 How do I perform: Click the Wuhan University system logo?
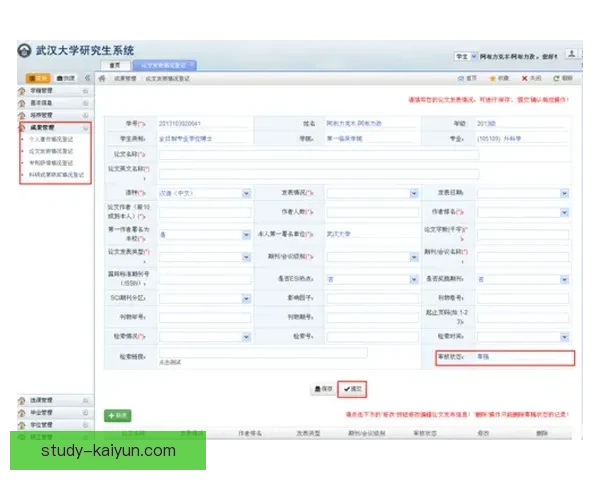(24, 51)
